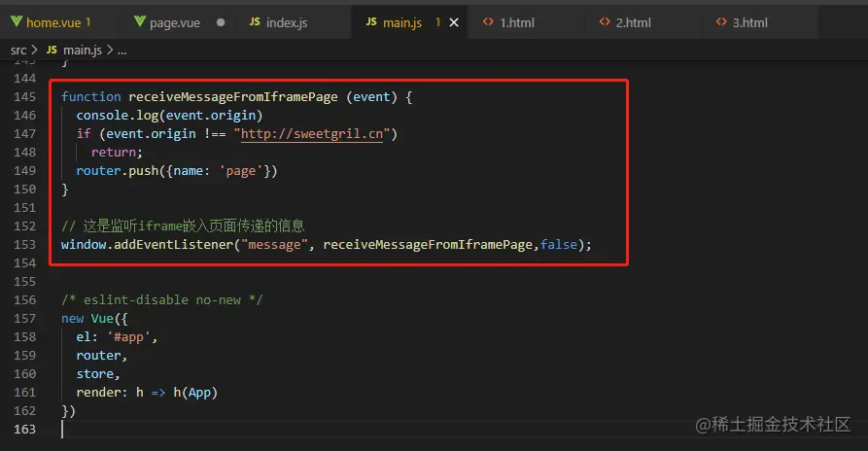Click the iframe comment on line 152
This screenshot has width=868, height=451.
[x=183, y=226]
